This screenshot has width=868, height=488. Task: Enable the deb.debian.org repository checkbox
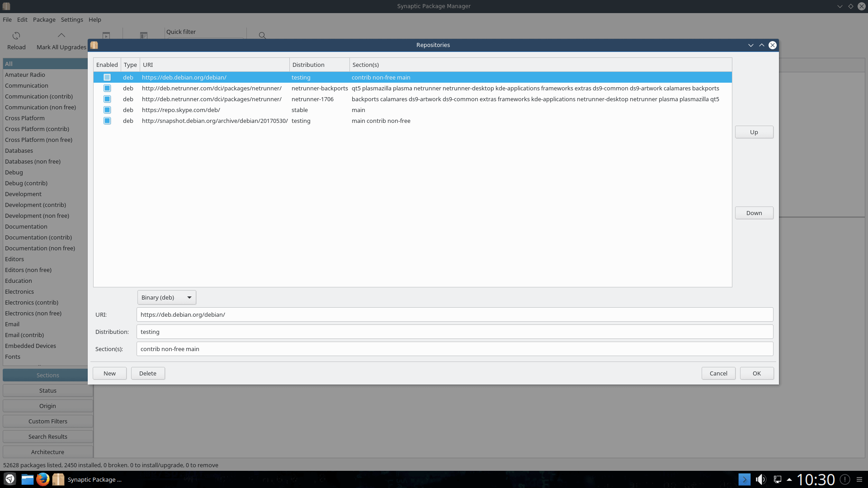click(x=107, y=77)
